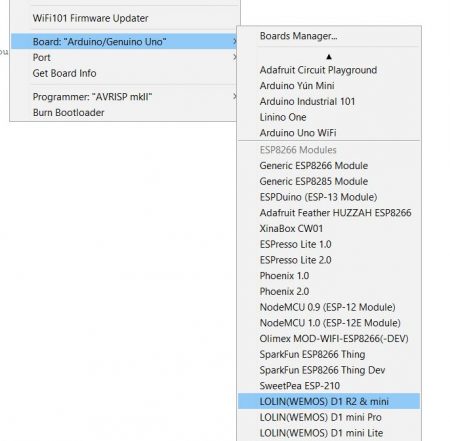This screenshot has width=450, height=441.
Task: Choose NodeMCU 1.0 (ESP-12E Module)
Action: [329, 323]
